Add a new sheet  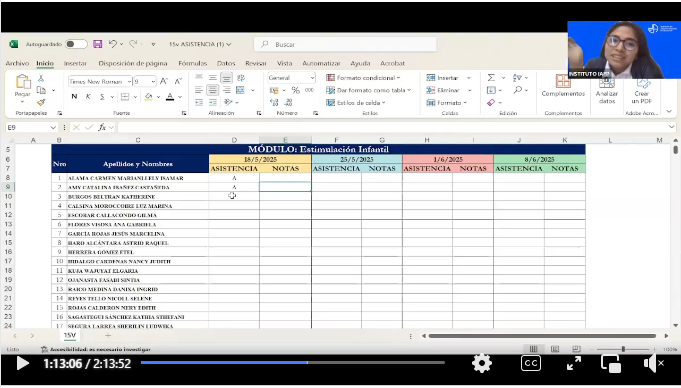click(x=108, y=335)
